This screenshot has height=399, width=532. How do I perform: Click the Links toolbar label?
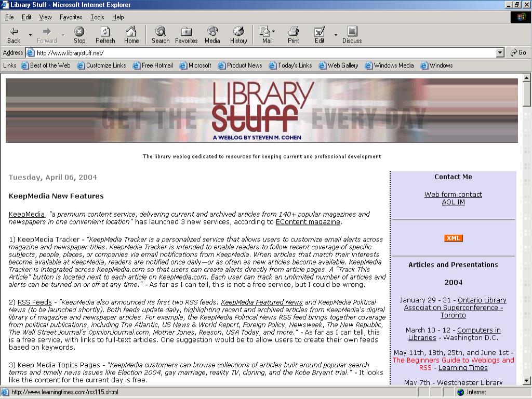9,65
